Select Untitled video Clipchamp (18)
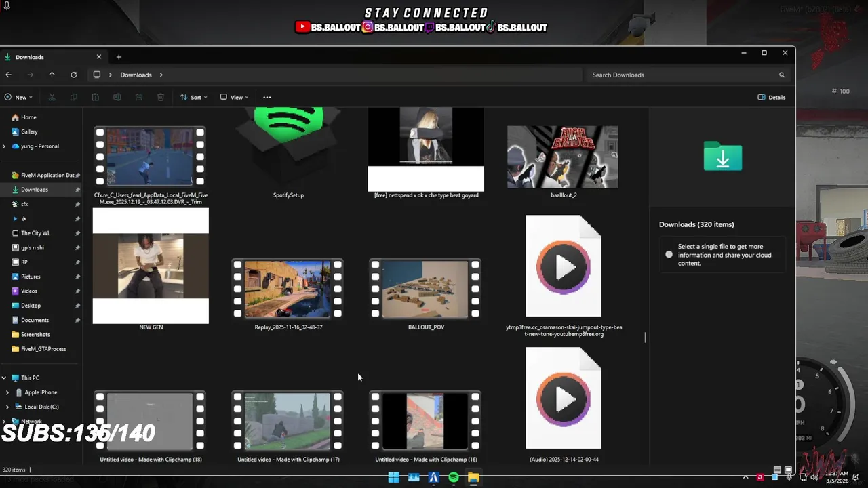868x488 pixels. [151, 421]
